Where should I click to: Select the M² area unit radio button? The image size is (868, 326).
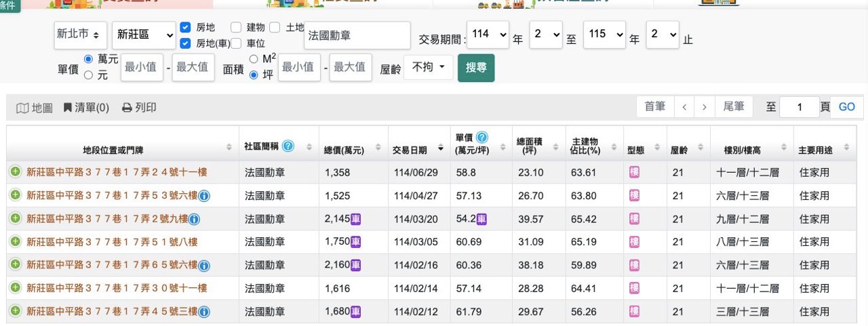tap(254, 59)
